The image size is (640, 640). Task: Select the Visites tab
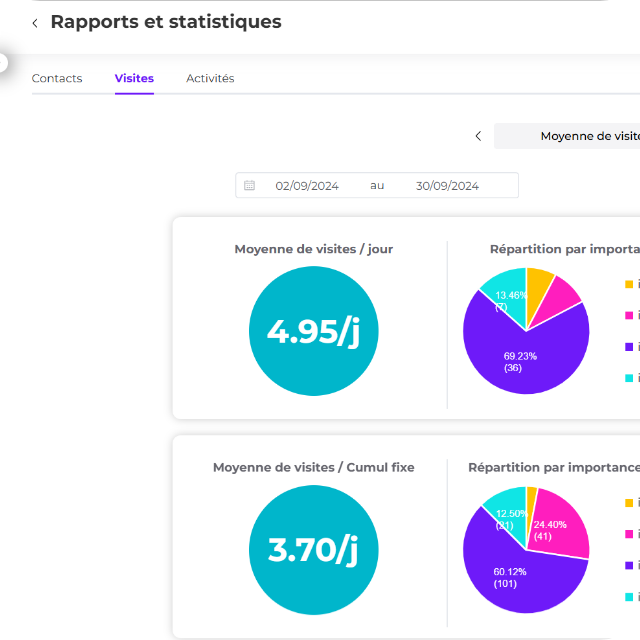134,78
